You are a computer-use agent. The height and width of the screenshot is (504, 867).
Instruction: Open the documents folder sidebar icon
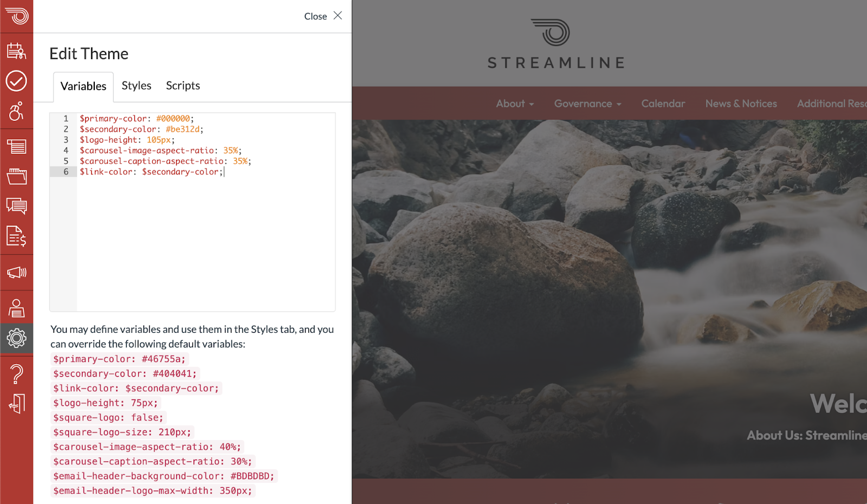coord(16,176)
